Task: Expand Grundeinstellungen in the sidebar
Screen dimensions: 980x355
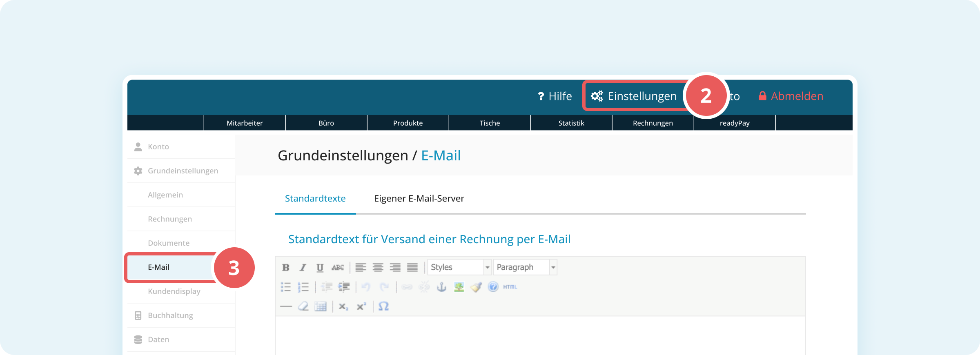Action: point(181,171)
